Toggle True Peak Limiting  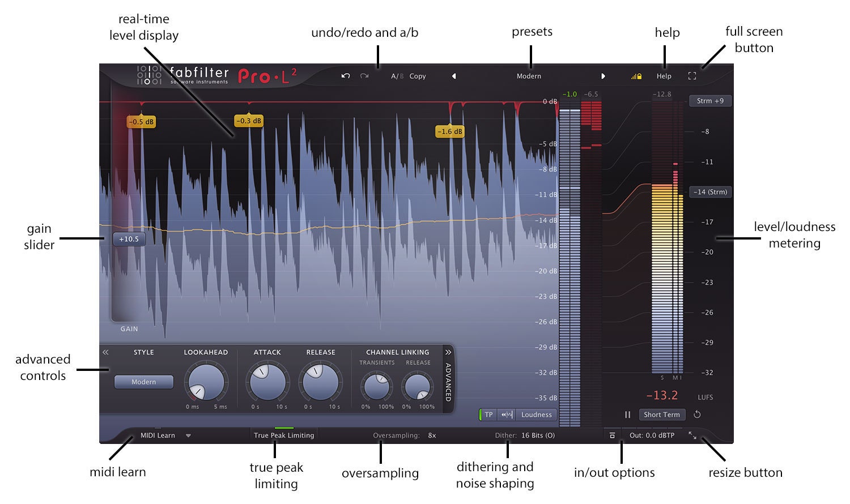point(284,435)
